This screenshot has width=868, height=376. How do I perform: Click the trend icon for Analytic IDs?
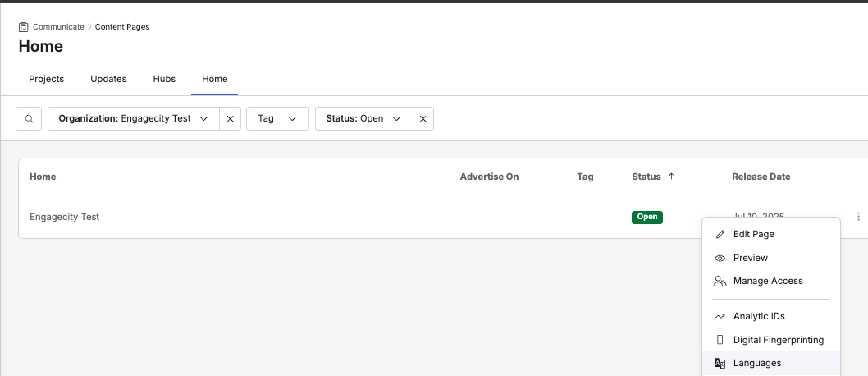pos(720,316)
